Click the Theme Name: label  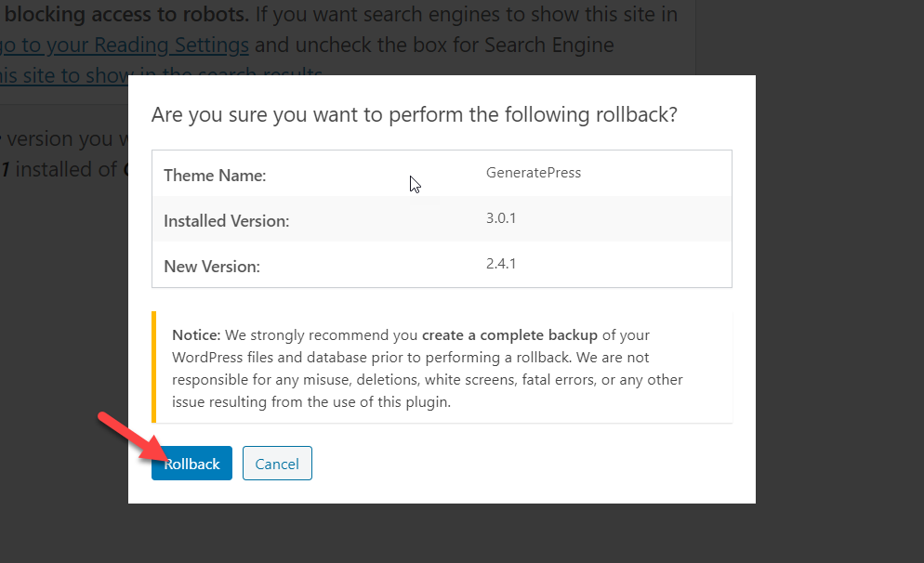215,176
